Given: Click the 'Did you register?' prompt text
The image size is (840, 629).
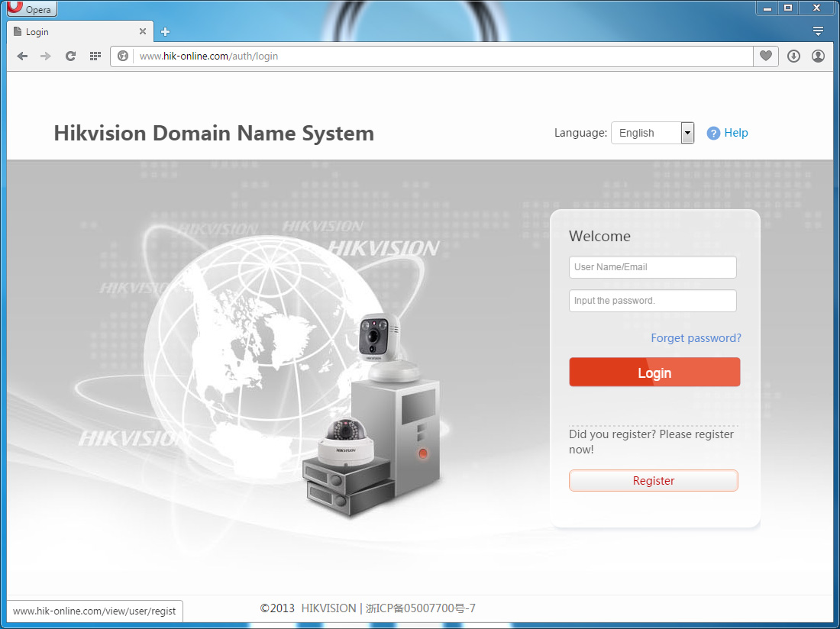Looking at the screenshot, I should pyautogui.click(x=651, y=442).
